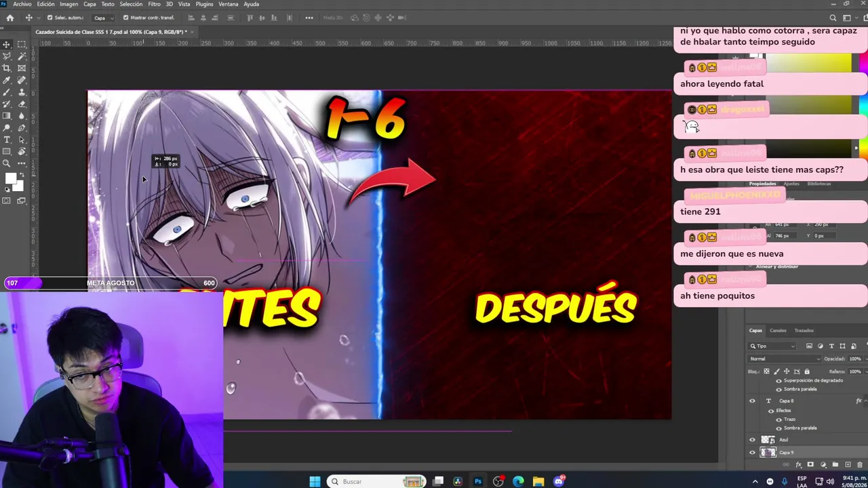Select the Horizontal Type tool
868x488 pixels.
(x=7, y=140)
